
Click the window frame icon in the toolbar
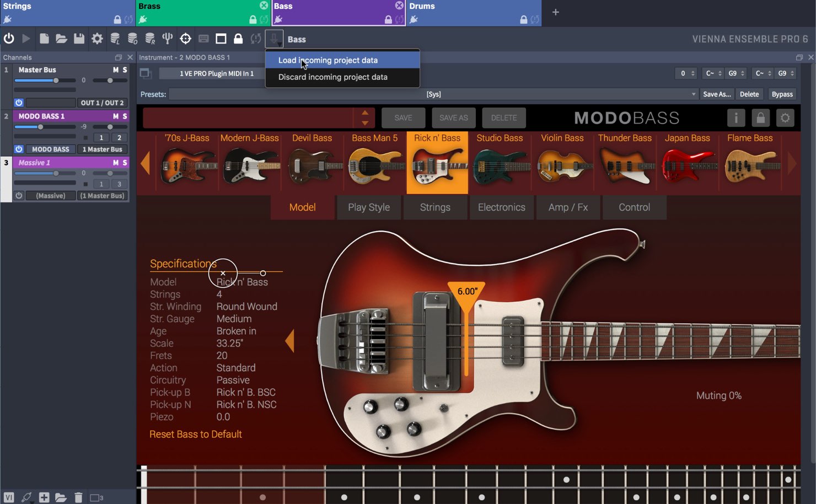221,39
